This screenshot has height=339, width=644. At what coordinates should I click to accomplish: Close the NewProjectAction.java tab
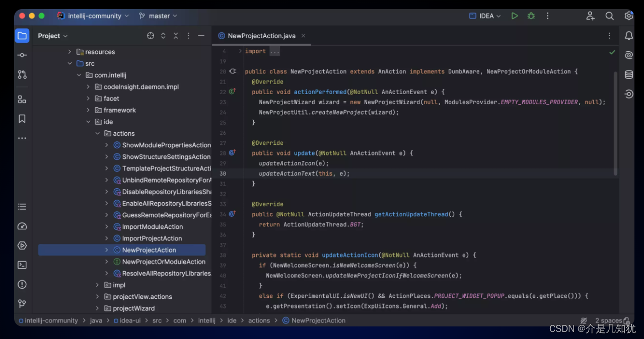tap(303, 36)
